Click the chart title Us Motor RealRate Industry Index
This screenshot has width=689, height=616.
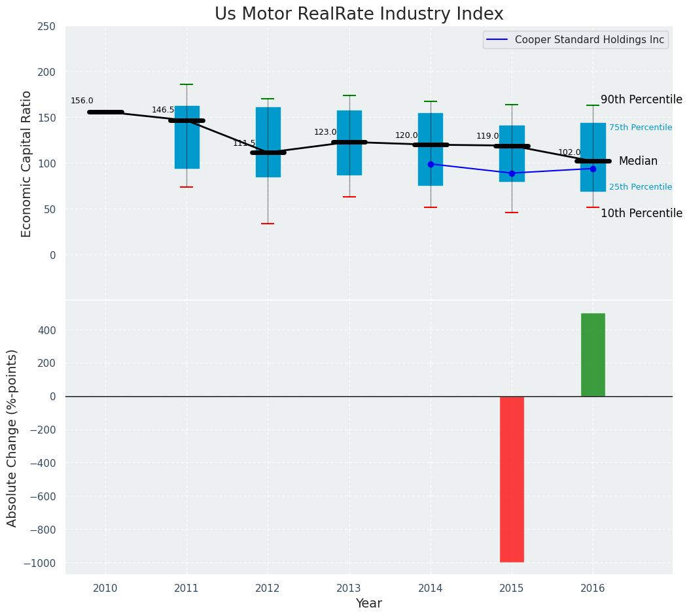click(x=359, y=14)
